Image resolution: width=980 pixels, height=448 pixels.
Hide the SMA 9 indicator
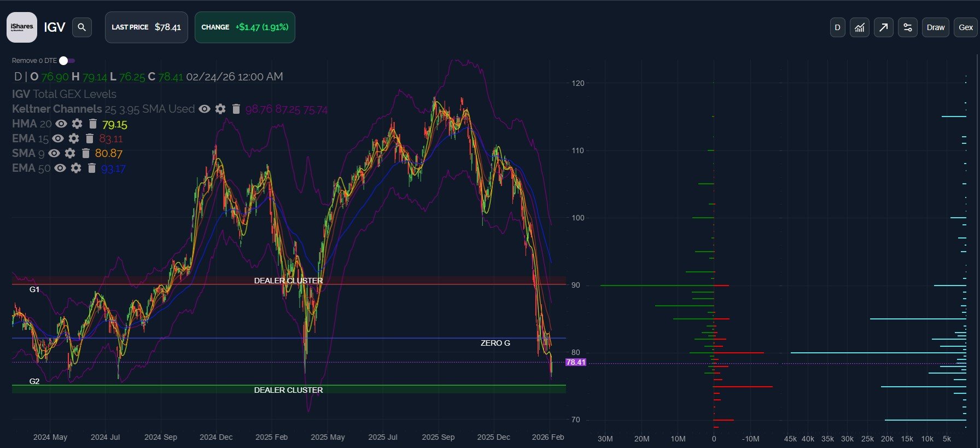click(54, 153)
